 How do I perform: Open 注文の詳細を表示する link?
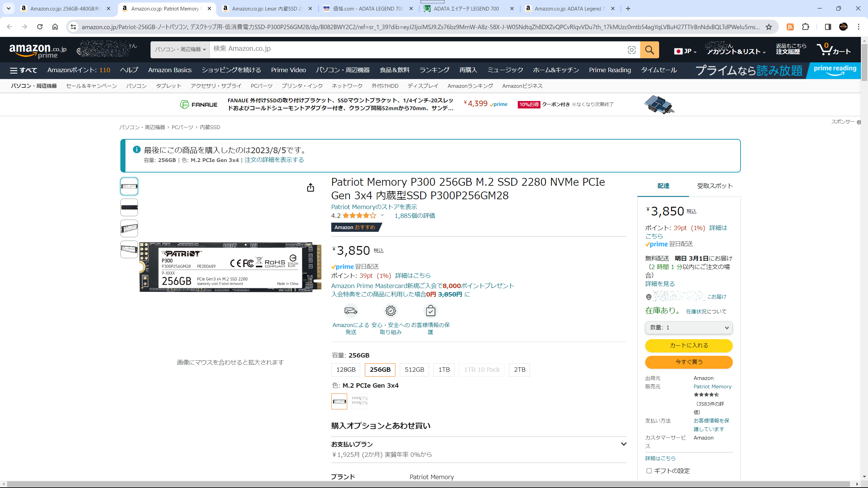click(x=274, y=160)
